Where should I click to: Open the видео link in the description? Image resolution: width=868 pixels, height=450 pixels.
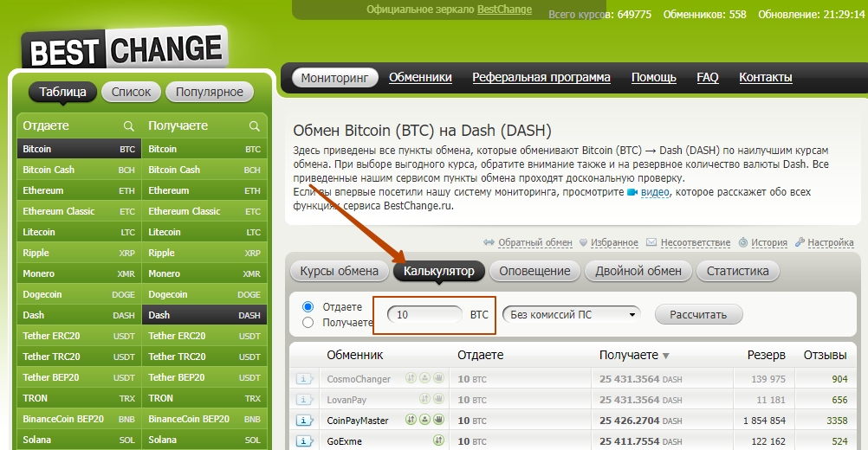tap(655, 192)
